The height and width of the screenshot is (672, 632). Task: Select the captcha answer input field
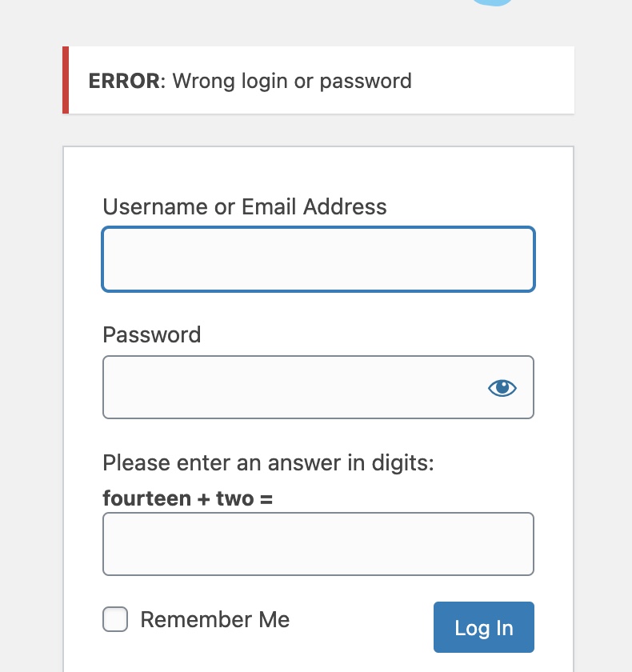pyautogui.click(x=318, y=544)
